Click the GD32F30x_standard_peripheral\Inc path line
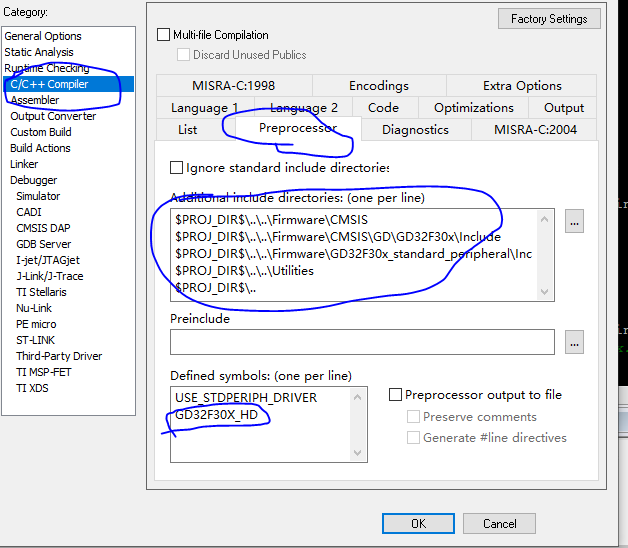 [x=353, y=254]
